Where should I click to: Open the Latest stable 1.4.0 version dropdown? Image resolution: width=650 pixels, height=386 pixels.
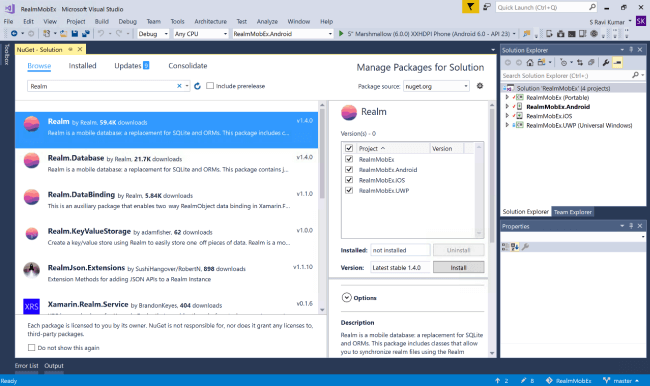pyautogui.click(x=400, y=267)
